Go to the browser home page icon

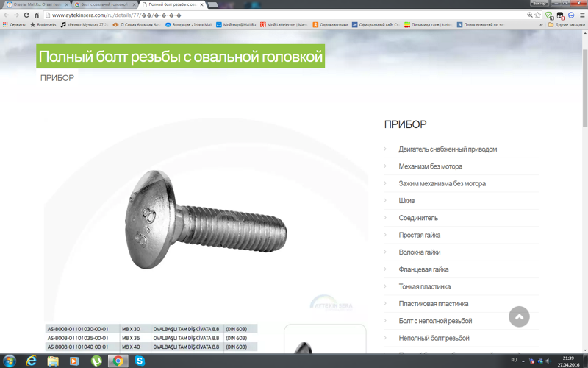37,15
